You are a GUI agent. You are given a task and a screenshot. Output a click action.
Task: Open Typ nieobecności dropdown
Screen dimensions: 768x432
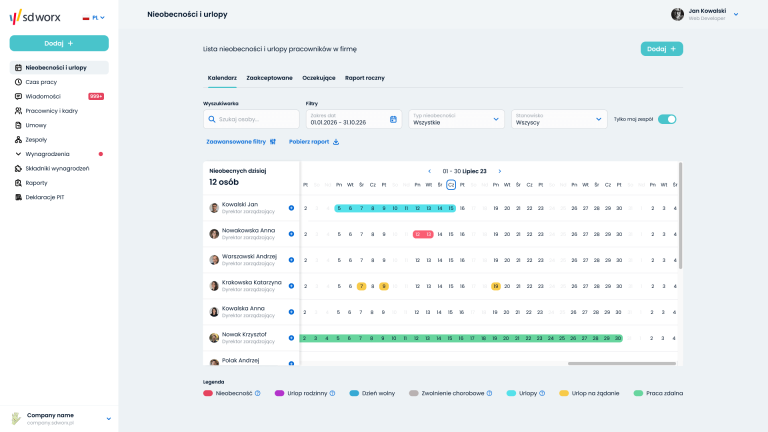tap(456, 119)
